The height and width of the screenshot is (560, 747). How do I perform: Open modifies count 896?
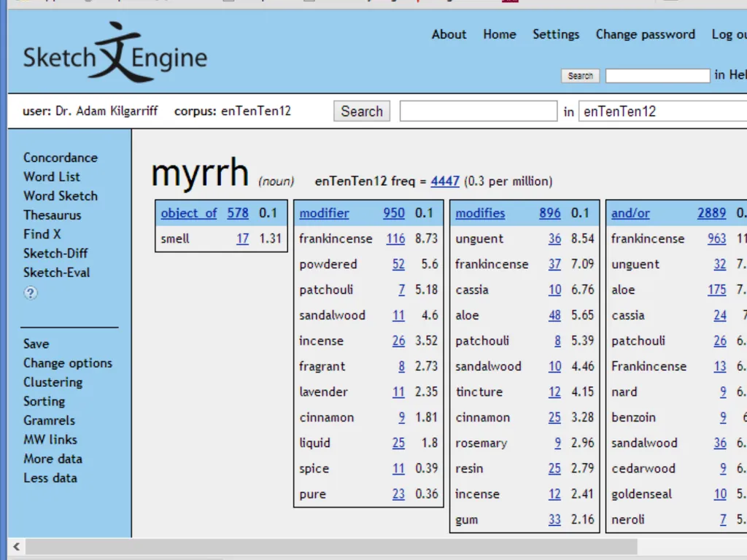550,214
